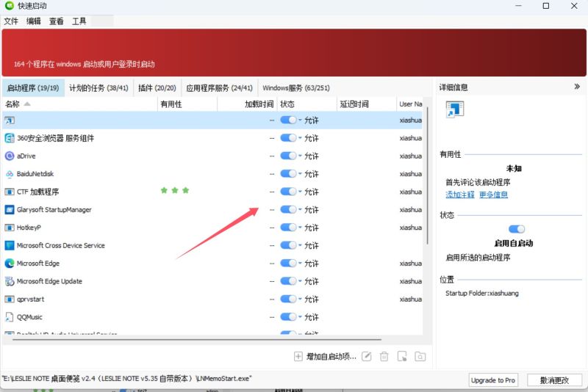This screenshot has width=588, height=392.
Task: Open status dropdown arrow for Microsoft Edge row
Action: click(x=300, y=264)
